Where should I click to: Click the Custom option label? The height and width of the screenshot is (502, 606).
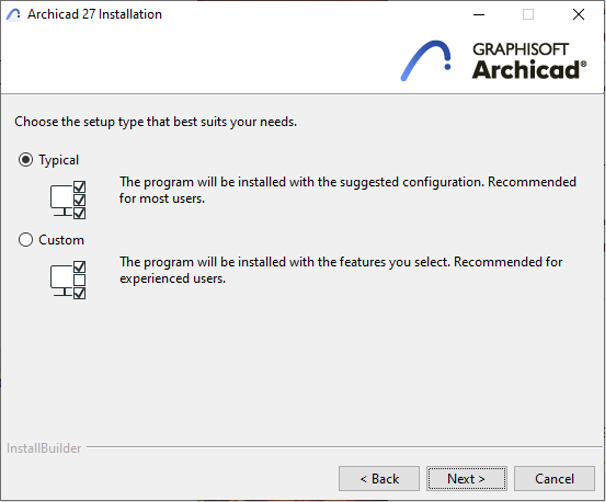pos(61,240)
